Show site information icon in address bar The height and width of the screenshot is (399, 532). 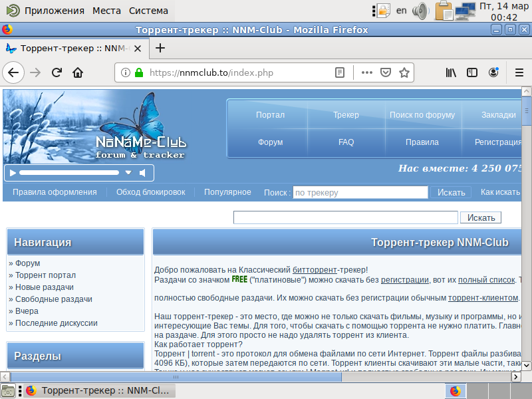[x=126, y=72]
